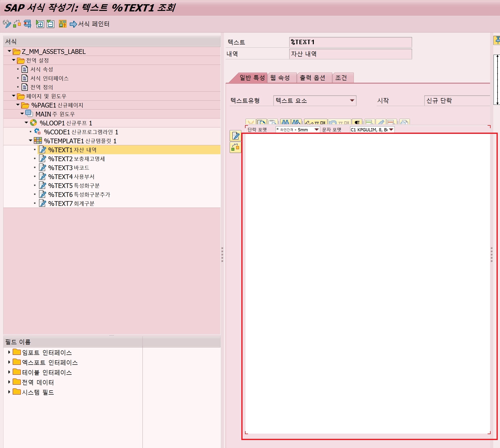Collapse the %TEMPLATE1 신규템플릿 1 node
The image size is (500, 448).
click(31, 141)
